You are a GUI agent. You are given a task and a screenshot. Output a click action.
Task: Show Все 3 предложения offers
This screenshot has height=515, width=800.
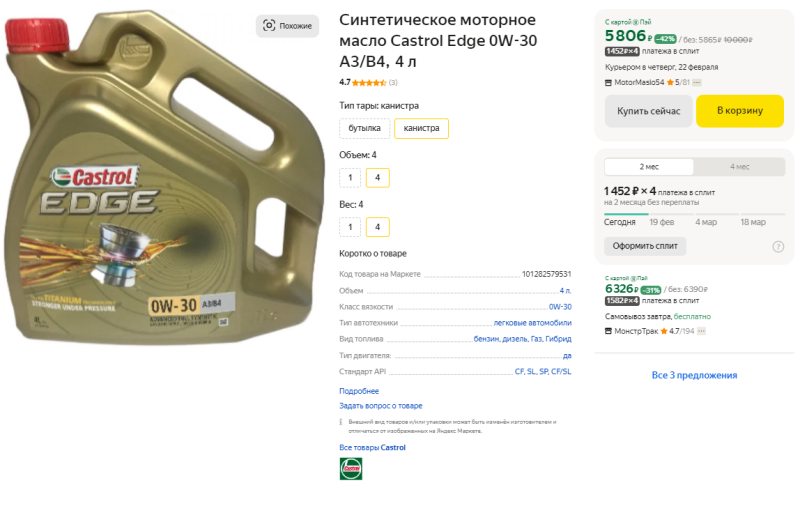694,375
